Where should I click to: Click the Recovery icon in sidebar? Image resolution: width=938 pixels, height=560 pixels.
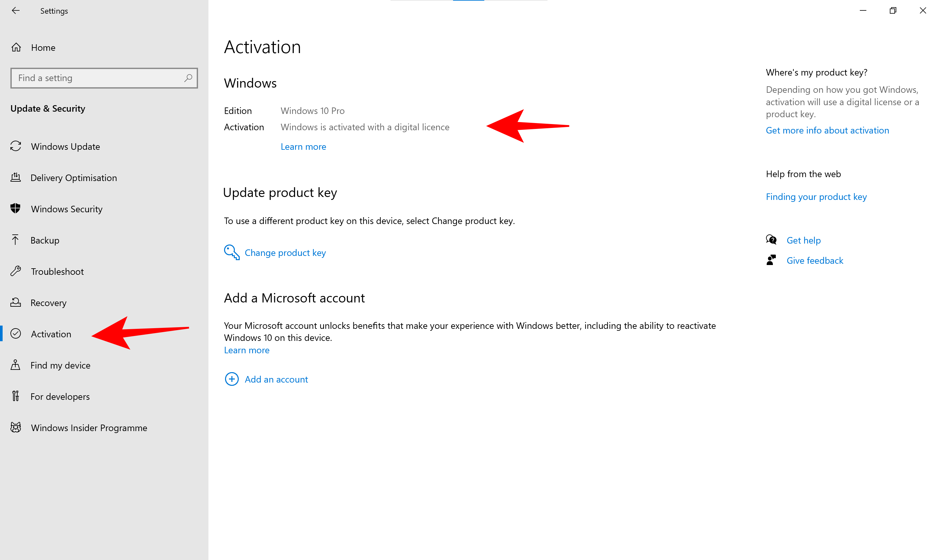tap(17, 303)
